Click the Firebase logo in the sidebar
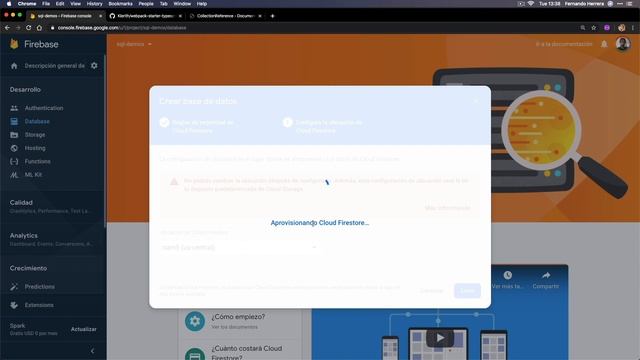This screenshot has height=360, width=640. coord(34,44)
